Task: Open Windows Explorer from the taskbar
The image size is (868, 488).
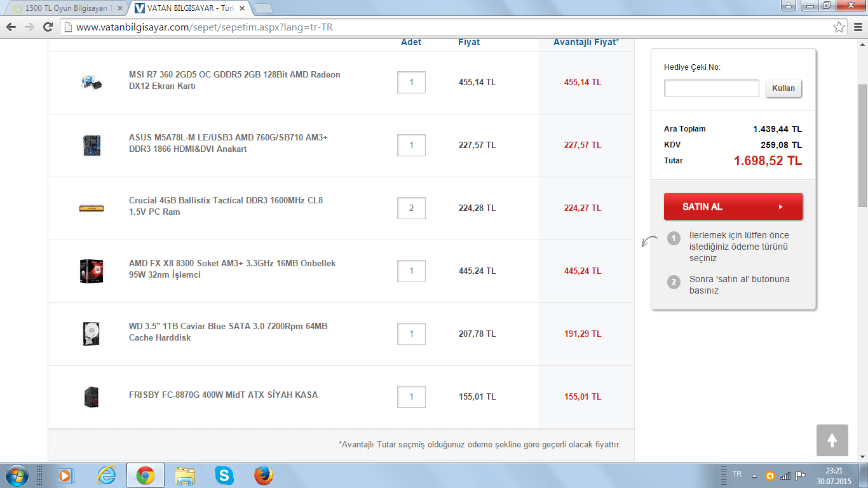Action: click(x=185, y=475)
